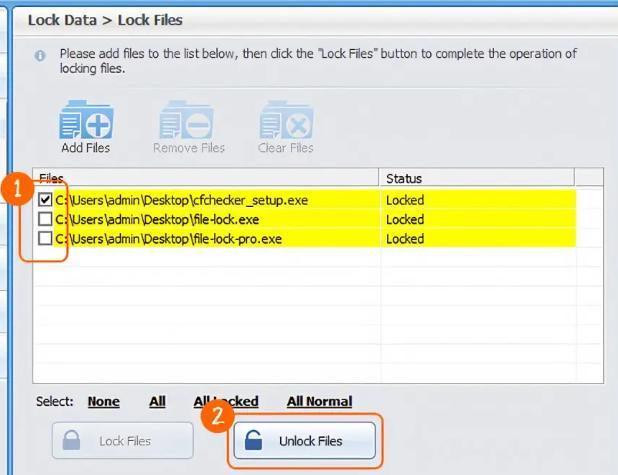Image resolution: width=618 pixels, height=475 pixels.
Task: Select All Normal files link
Action: click(319, 401)
